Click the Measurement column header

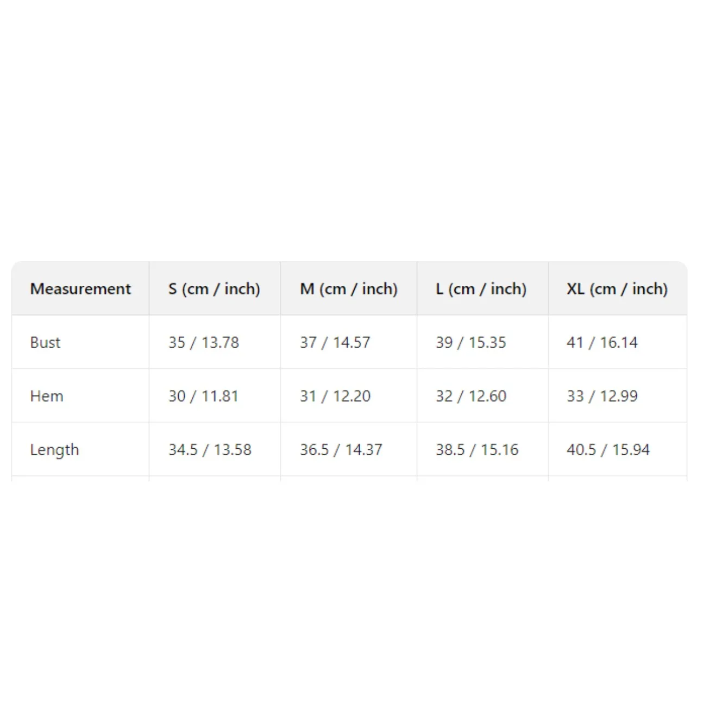80,288
